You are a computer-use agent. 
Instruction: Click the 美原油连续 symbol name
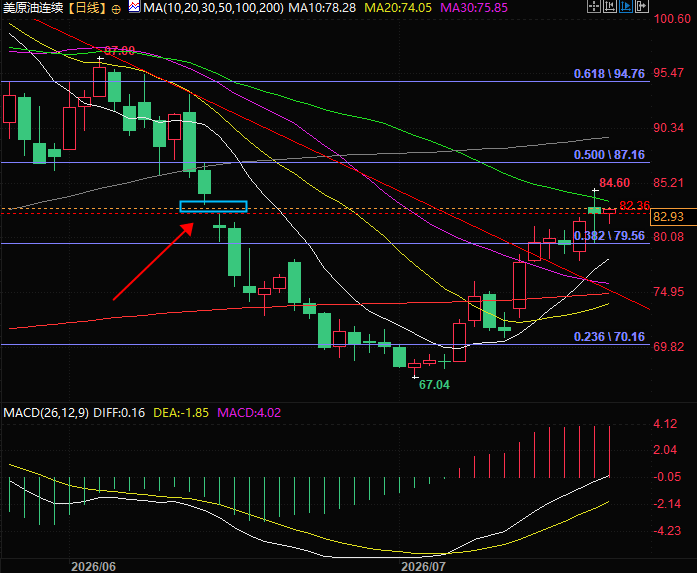coord(33,8)
